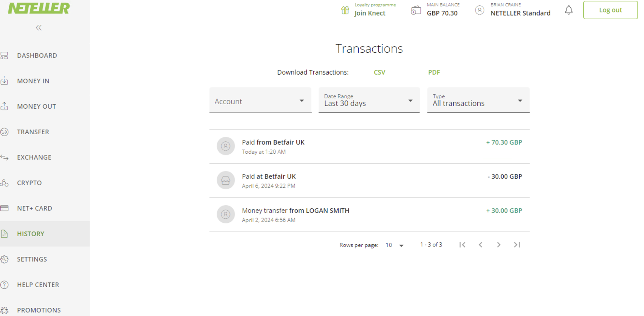Download transactions as CSV
The height and width of the screenshot is (316, 644).
(379, 72)
